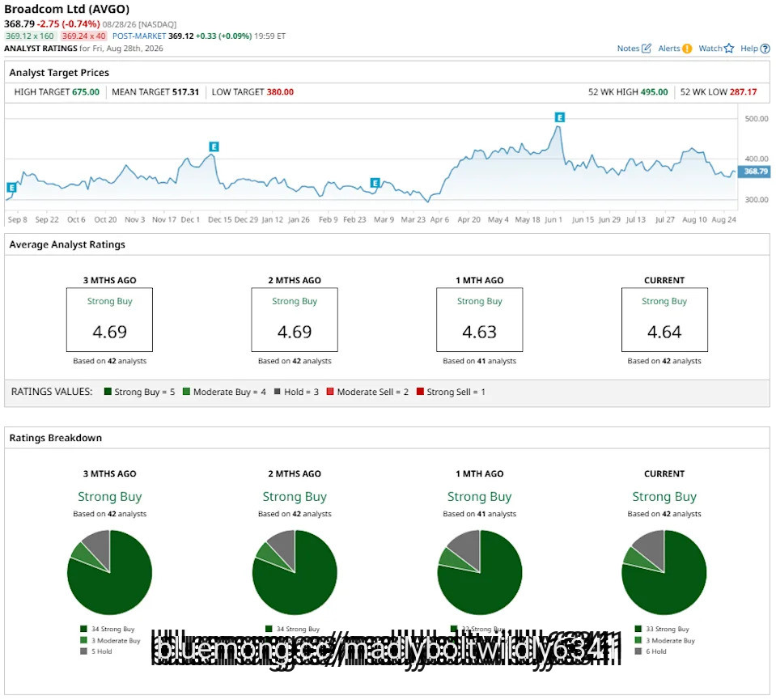Open the Help question mark icon
Viewport: 776px width, 700px height.
coord(765,49)
